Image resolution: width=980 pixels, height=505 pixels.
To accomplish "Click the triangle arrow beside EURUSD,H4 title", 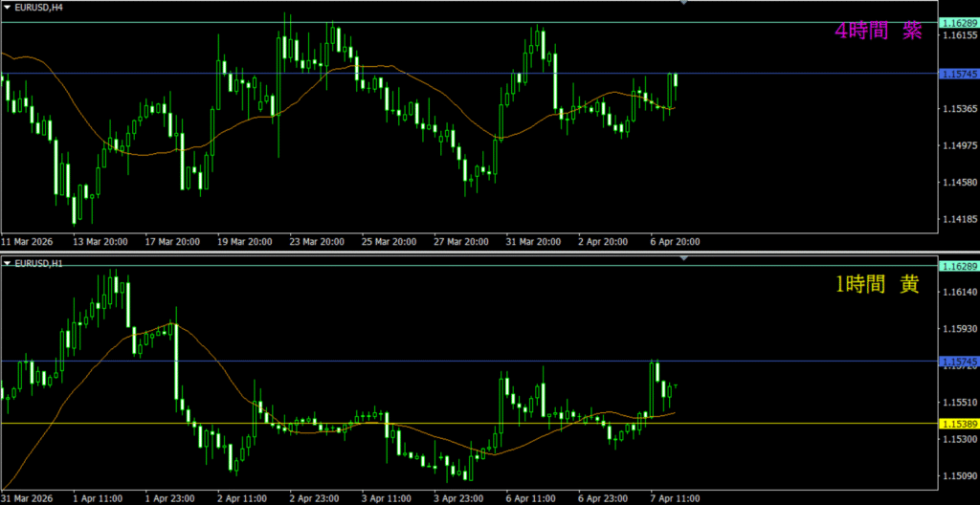I will click(x=8, y=8).
